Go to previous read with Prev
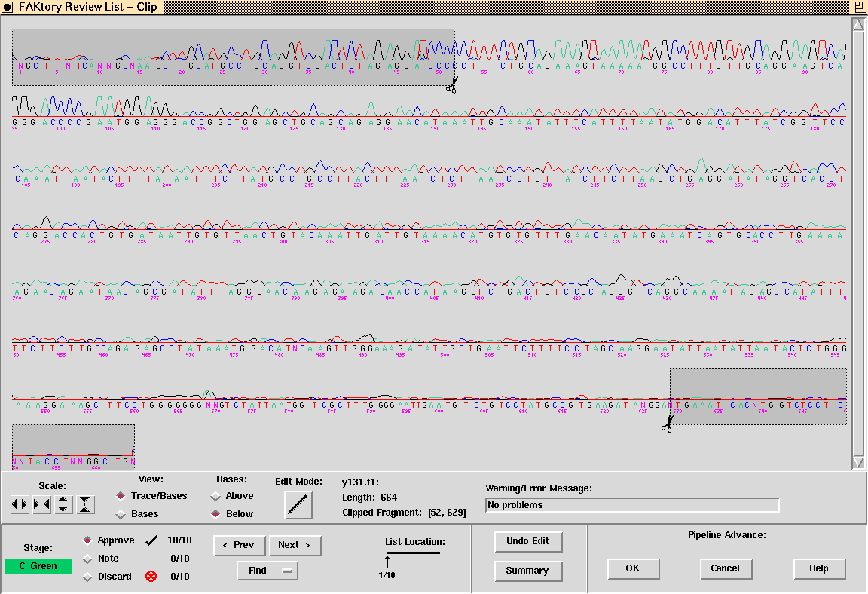Image resolution: width=868 pixels, height=594 pixels. click(x=239, y=545)
